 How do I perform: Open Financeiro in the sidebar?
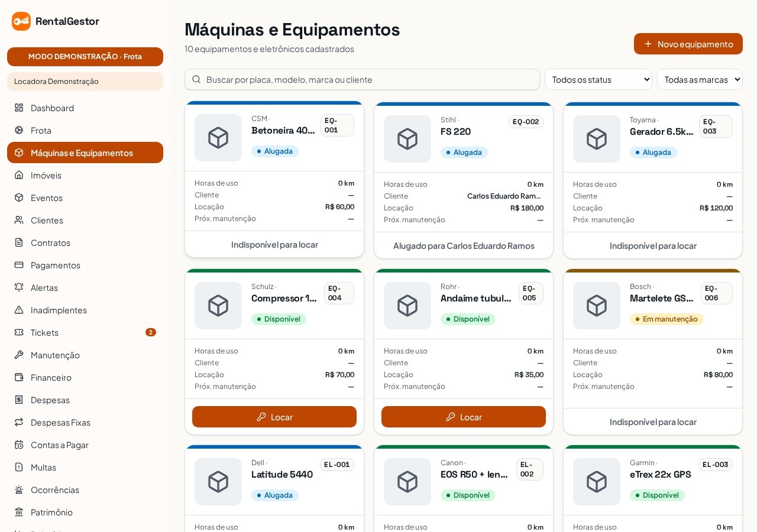85,377
